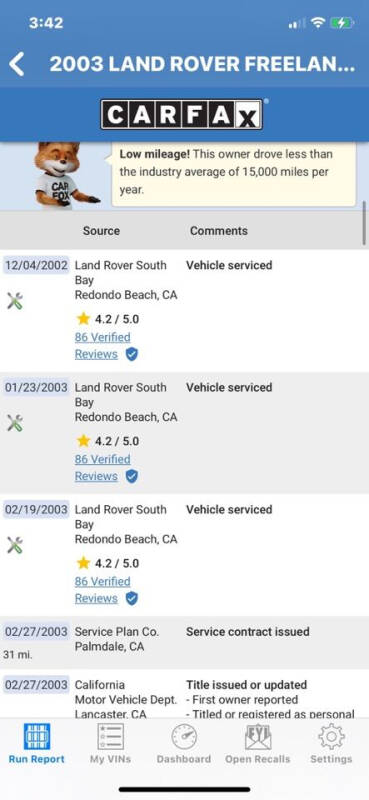Open 86 Verified Reviews link for 02/19/2003
This screenshot has height=800, width=369.
pos(103,590)
